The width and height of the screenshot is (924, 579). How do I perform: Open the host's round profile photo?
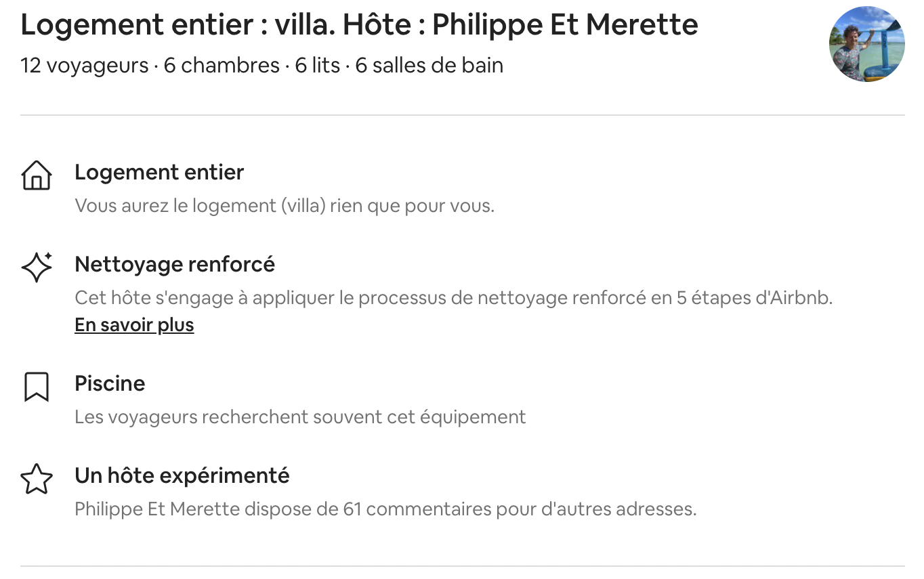pos(866,44)
